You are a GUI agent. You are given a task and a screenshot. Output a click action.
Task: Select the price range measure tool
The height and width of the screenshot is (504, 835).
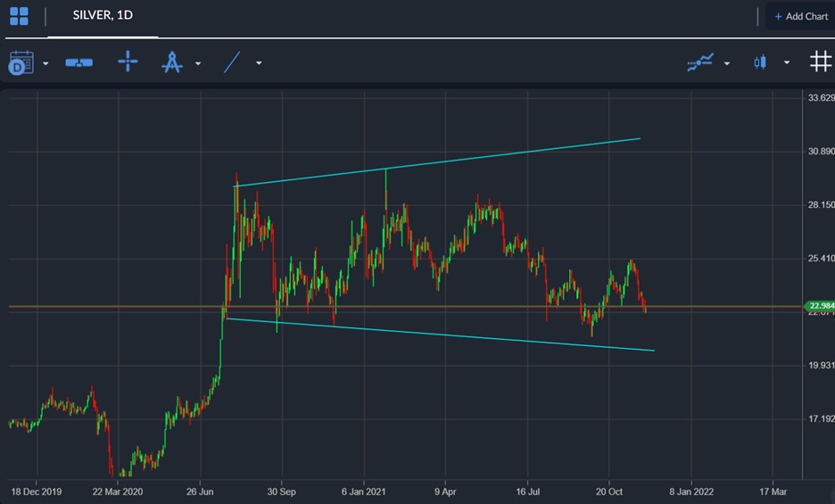click(x=79, y=62)
